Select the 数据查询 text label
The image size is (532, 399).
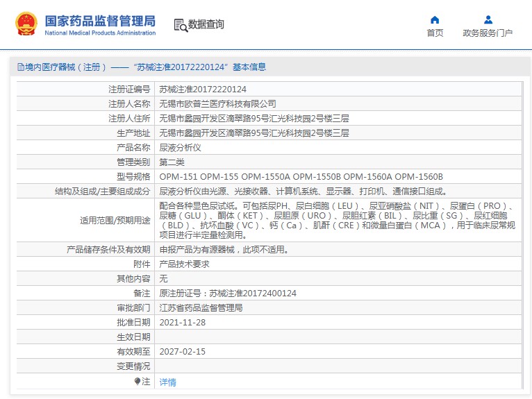[x=206, y=25]
